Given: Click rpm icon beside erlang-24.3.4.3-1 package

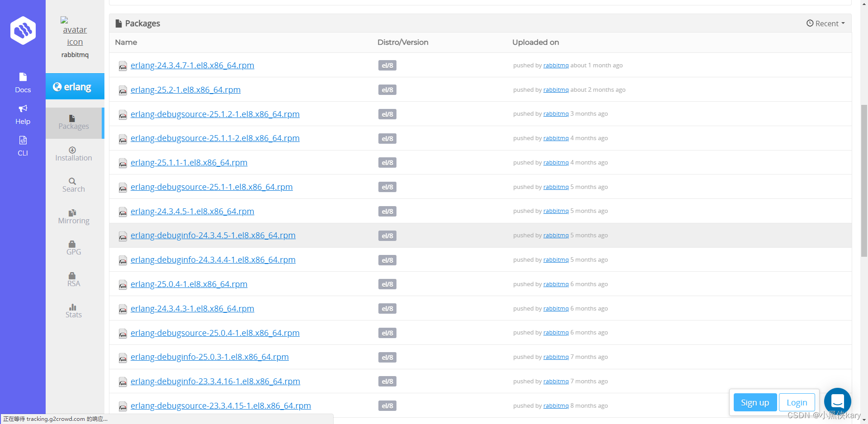Looking at the screenshot, I should pos(123,309).
